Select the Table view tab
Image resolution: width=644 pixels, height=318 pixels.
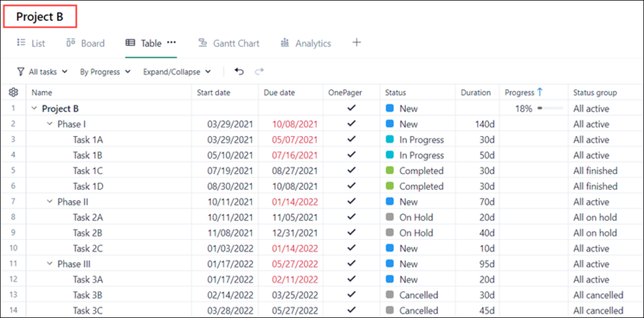point(143,43)
